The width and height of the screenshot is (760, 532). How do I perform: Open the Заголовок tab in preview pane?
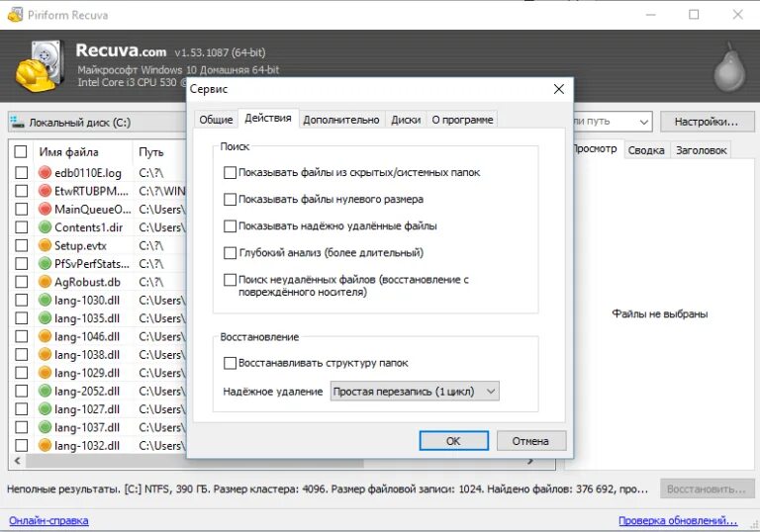[x=701, y=150]
